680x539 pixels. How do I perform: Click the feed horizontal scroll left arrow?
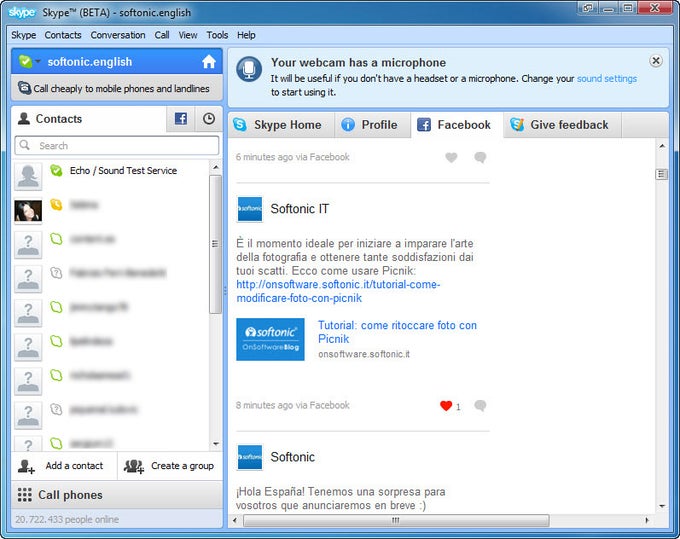(x=235, y=520)
